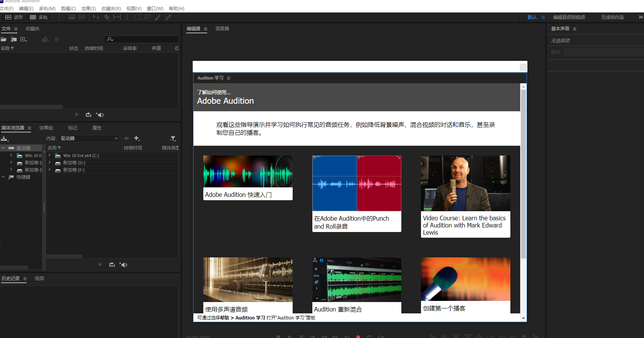Open the Punch and Roll录音 tutorial card
Screen dimensions: 644x338
(x=357, y=194)
